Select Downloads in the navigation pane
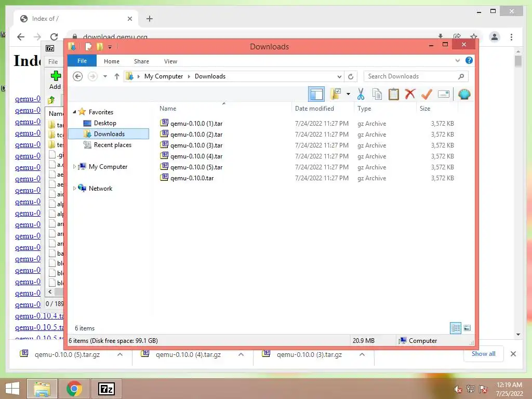This screenshot has width=532, height=399. click(109, 134)
